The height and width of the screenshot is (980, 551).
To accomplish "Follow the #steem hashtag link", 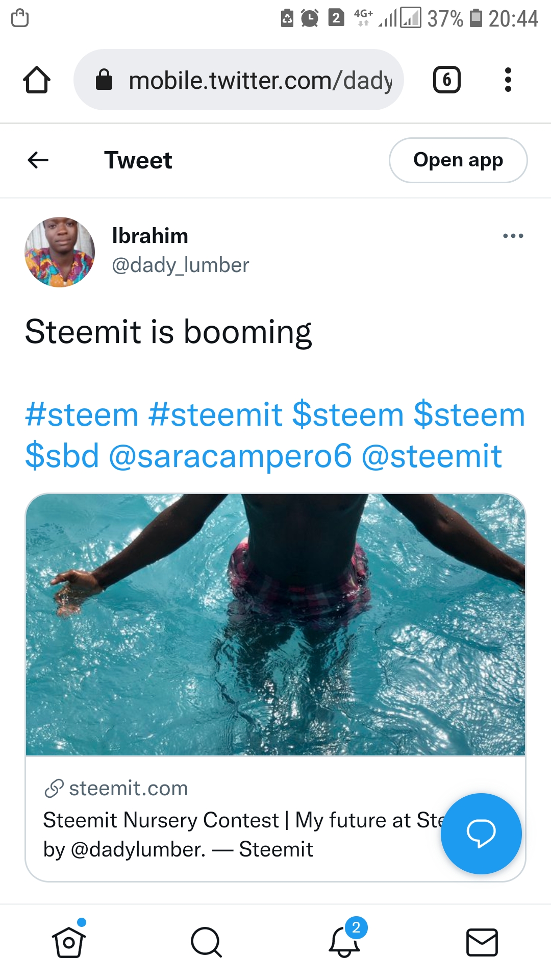I will coord(82,414).
